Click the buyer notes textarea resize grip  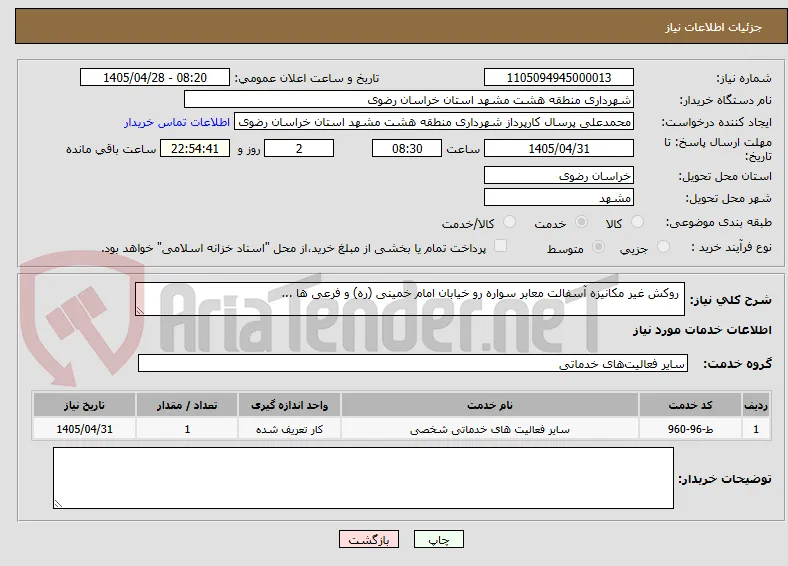click(x=58, y=503)
